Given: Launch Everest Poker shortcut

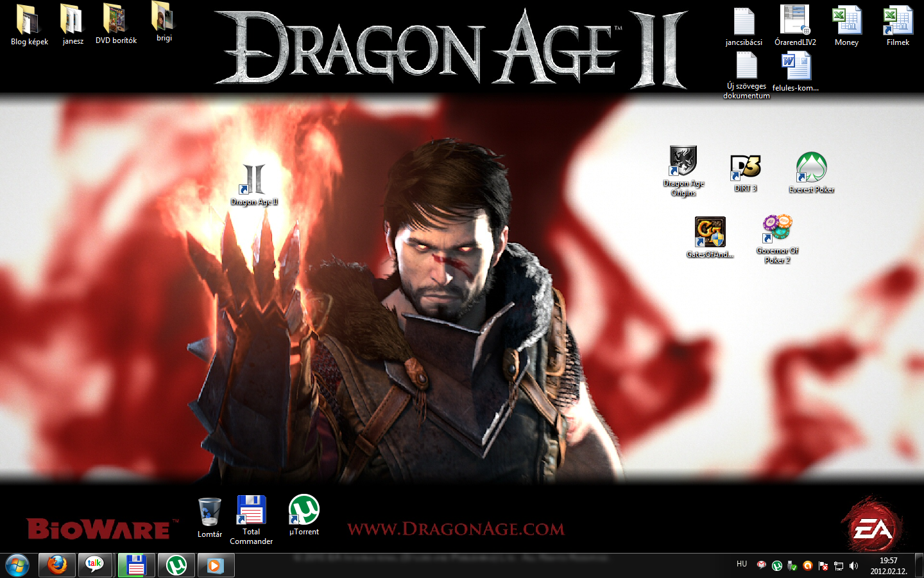Looking at the screenshot, I should click(811, 173).
